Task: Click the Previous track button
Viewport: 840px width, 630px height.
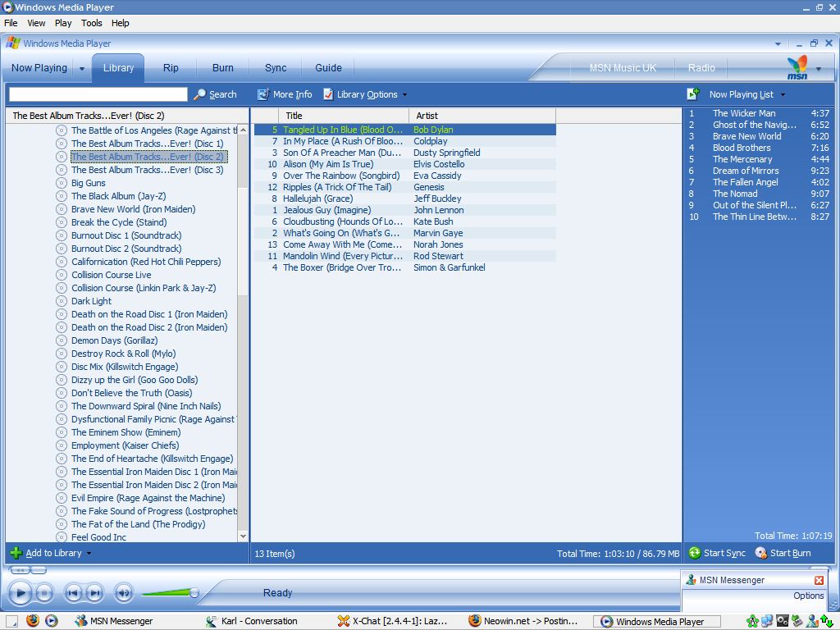Action: [73, 593]
